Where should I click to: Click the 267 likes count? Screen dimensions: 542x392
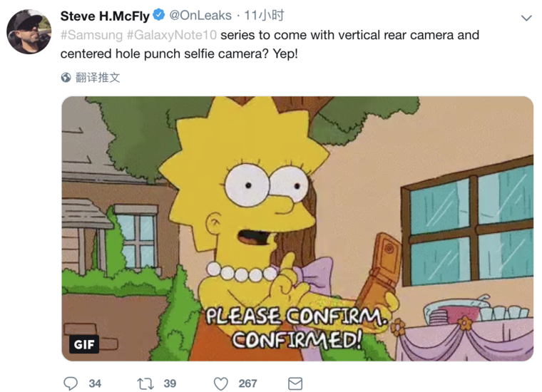[x=247, y=383]
